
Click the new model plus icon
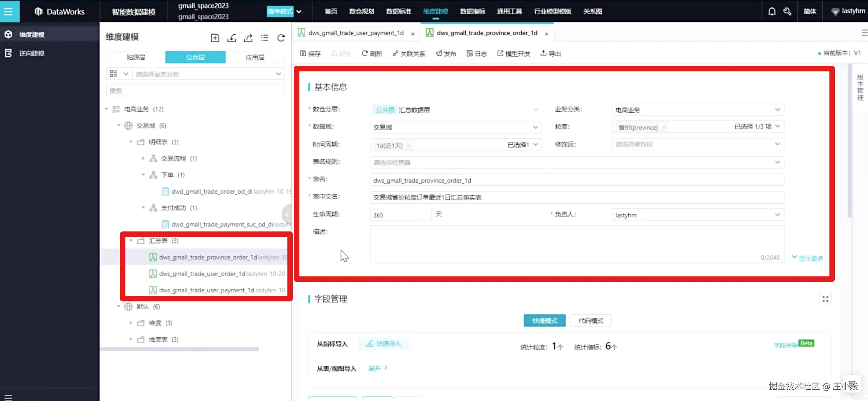point(215,38)
